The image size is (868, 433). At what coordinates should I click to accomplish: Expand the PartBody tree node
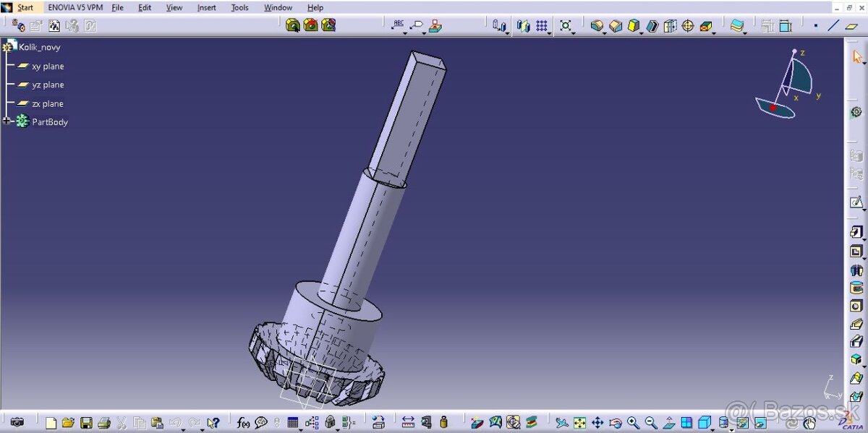pyautogui.click(x=8, y=121)
